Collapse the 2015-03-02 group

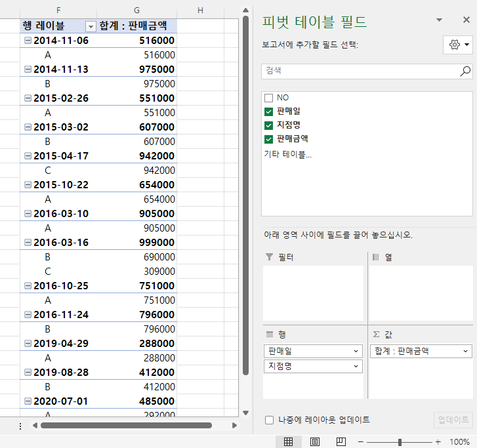click(x=28, y=127)
